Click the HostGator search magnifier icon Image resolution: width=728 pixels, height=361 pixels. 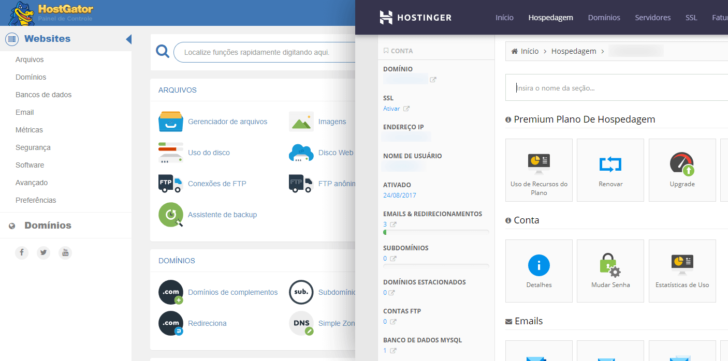point(162,51)
